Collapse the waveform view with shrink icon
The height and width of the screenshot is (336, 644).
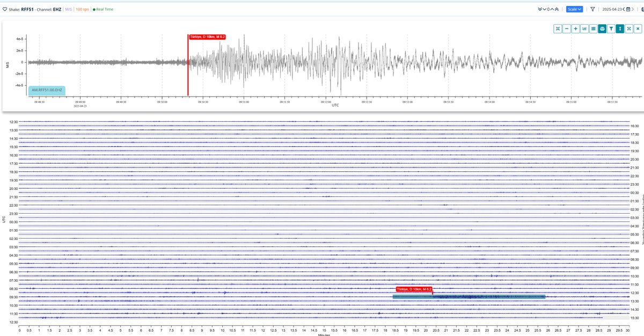click(558, 28)
